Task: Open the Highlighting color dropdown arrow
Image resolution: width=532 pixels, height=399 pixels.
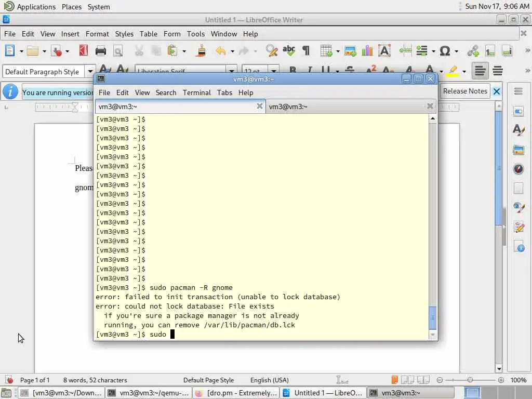Action: pyautogui.click(x=464, y=71)
